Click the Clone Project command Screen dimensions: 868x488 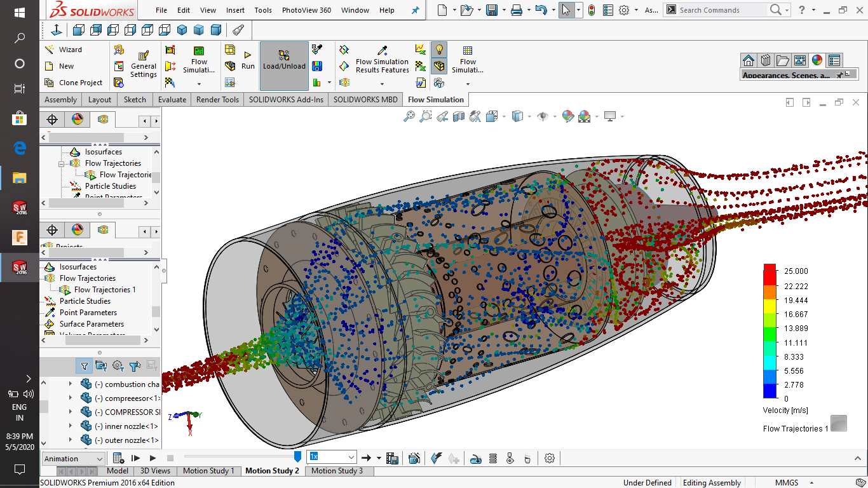click(73, 83)
